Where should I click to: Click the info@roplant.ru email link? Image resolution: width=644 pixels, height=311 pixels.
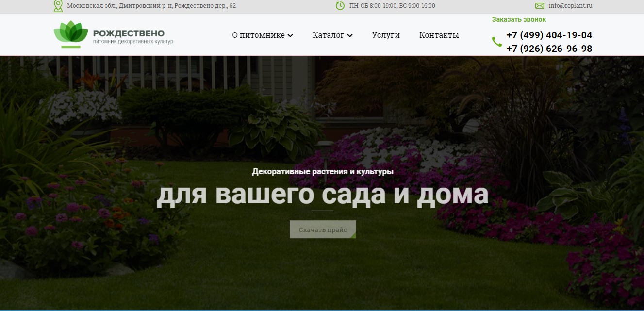tap(571, 6)
